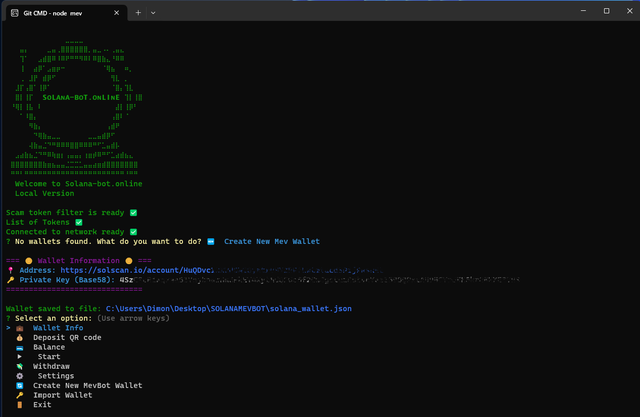The image size is (640, 417).
Task: Click the key icon beside Import Wallet
Action: pyautogui.click(x=20, y=395)
